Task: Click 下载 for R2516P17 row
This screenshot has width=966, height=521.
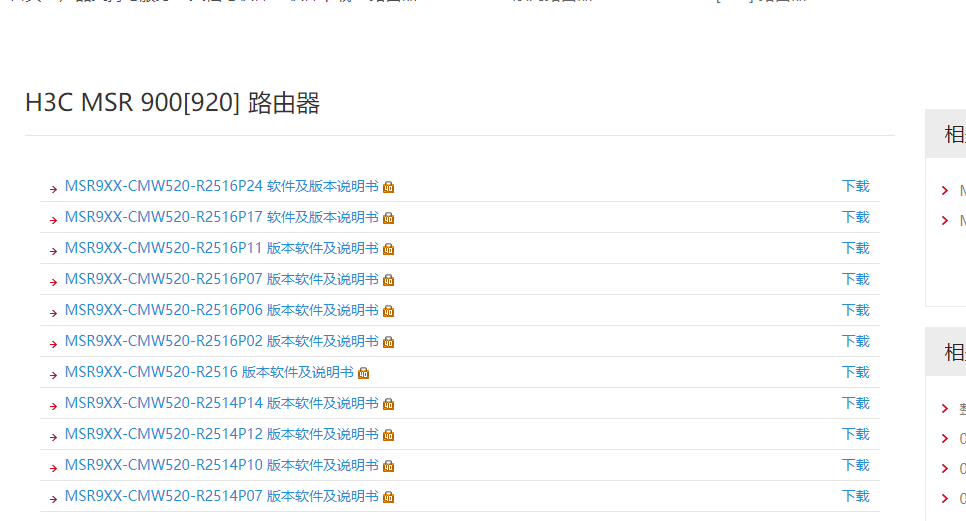Action: [856, 217]
